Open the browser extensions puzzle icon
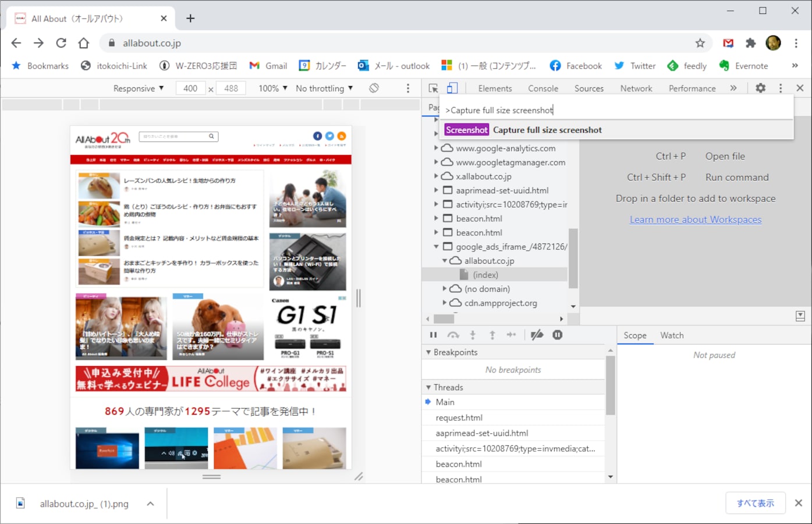Screen dimensions: 812x524 [750, 43]
